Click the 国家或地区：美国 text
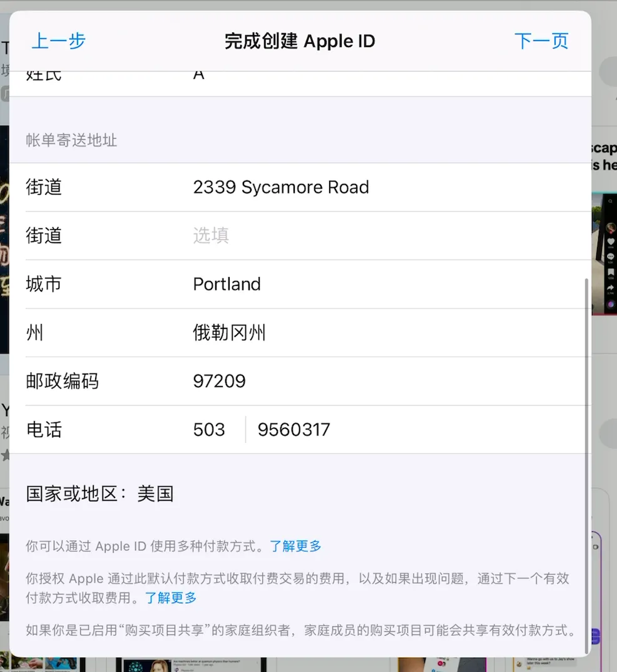 [99, 494]
